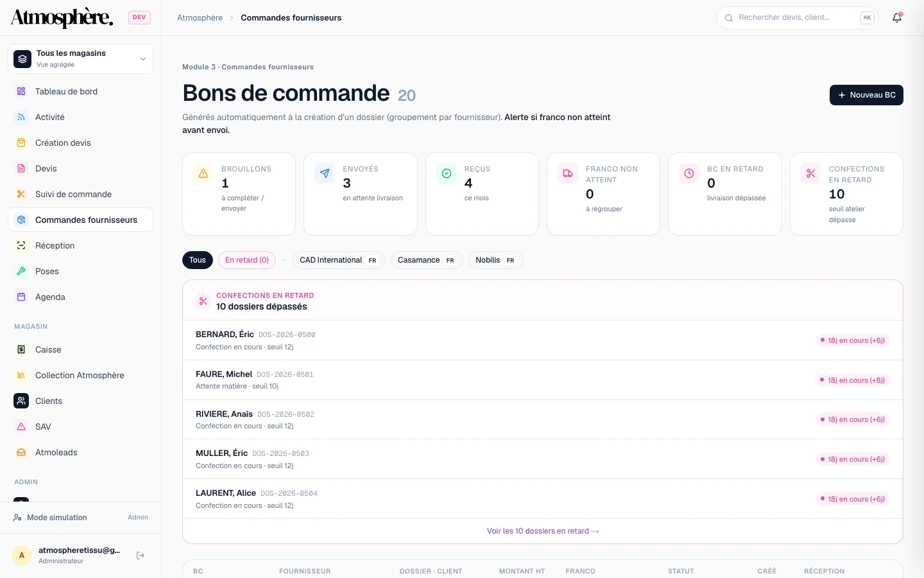Click the Agenda calendar icon
This screenshot has width=924, height=578.
21,297
